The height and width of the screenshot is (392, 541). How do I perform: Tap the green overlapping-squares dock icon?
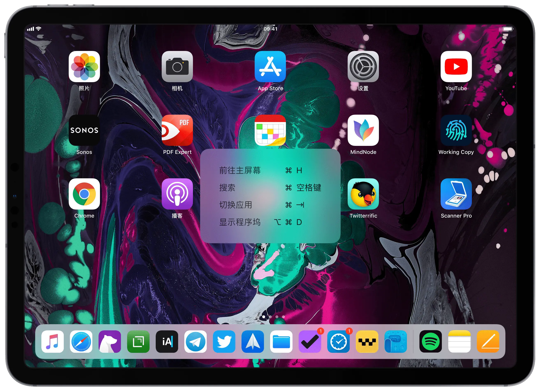click(138, 341)
